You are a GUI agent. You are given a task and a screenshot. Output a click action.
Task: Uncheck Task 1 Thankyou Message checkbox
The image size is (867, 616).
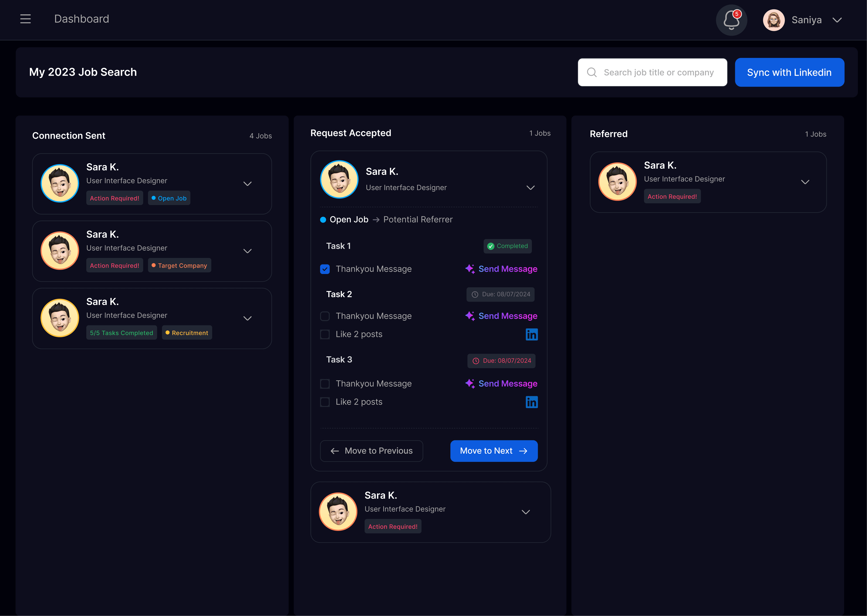coord(325,269)
